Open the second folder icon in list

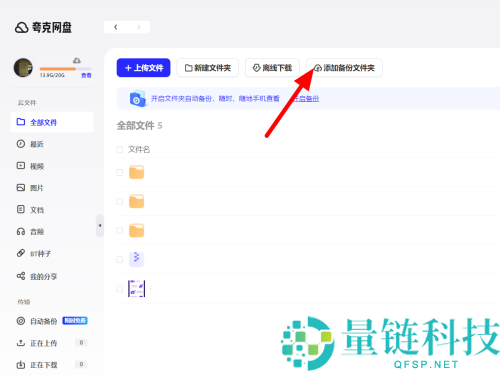click(x=137, y=201)
